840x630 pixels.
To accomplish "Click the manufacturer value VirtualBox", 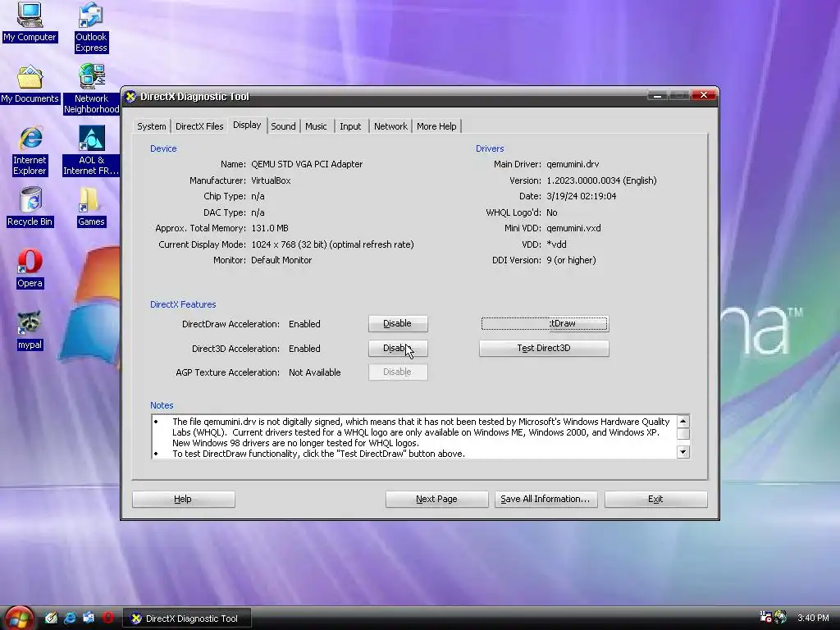I will coord(271,180).
